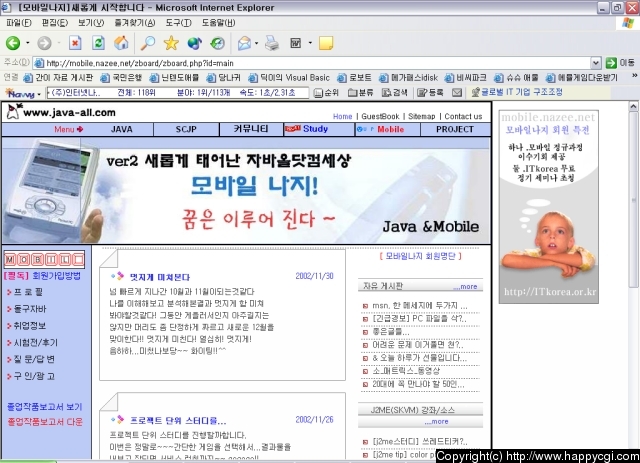Click the Navvy toolbar logo
The image size is (640, 463).
coord(20,93)
